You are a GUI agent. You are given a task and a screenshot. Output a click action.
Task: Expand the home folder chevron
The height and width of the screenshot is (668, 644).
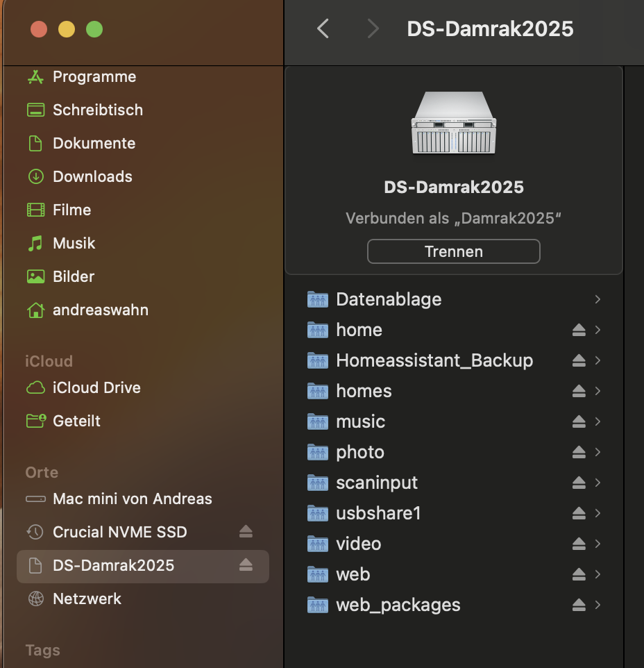598,330
